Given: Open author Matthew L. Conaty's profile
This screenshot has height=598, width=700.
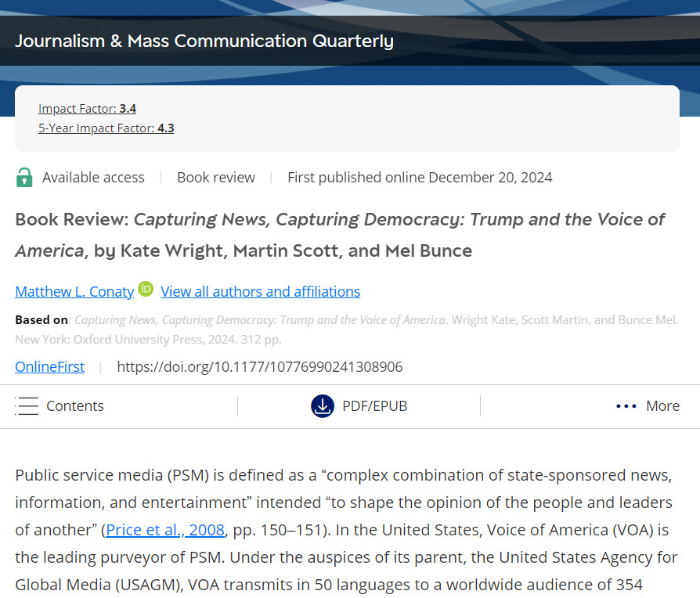Looking at the screenshot, I should click(74, 291).
